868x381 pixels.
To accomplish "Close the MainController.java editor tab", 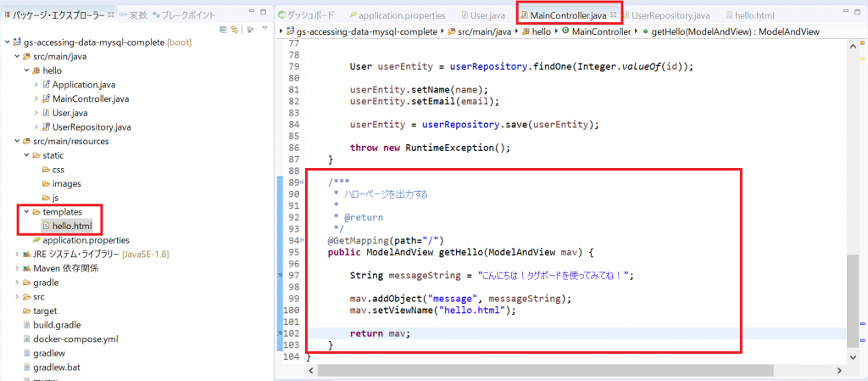I will point(614,15).
